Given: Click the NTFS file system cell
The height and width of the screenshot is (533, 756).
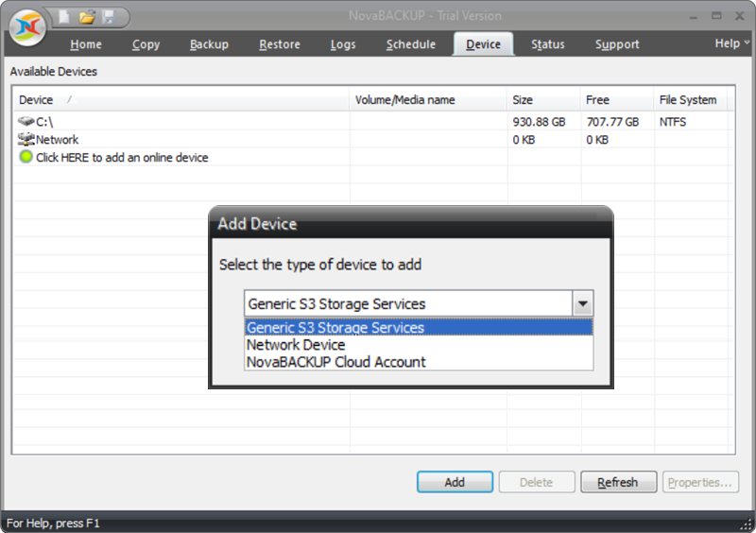Looking at the screenshot, I should tap(673, 122).
